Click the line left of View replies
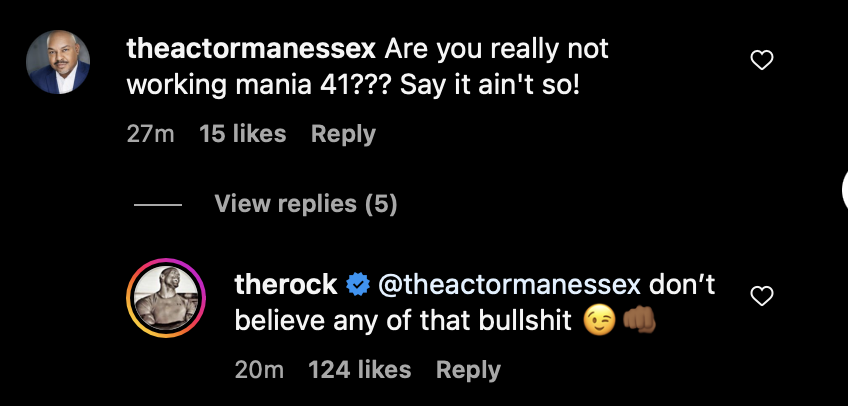Image resolution: width=848 pixels, height=406 pixels. point(157,205)
